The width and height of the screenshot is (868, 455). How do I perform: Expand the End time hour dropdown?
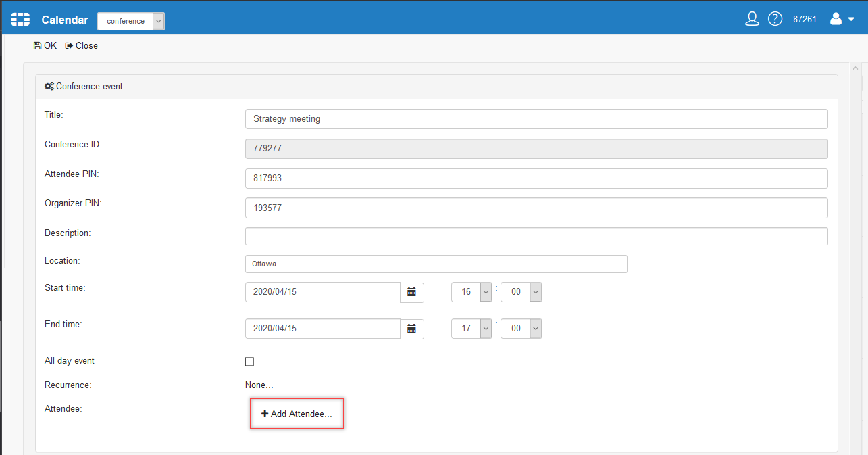point(486,329)
